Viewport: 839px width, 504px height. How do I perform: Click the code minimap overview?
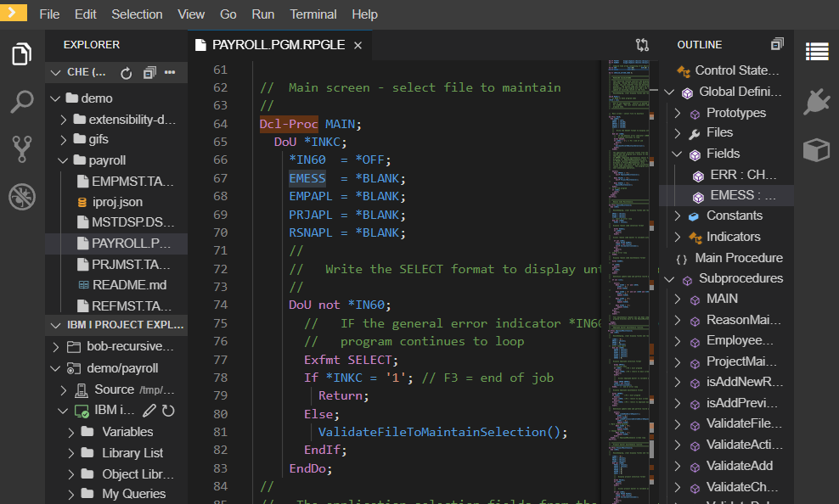[628, 282]
